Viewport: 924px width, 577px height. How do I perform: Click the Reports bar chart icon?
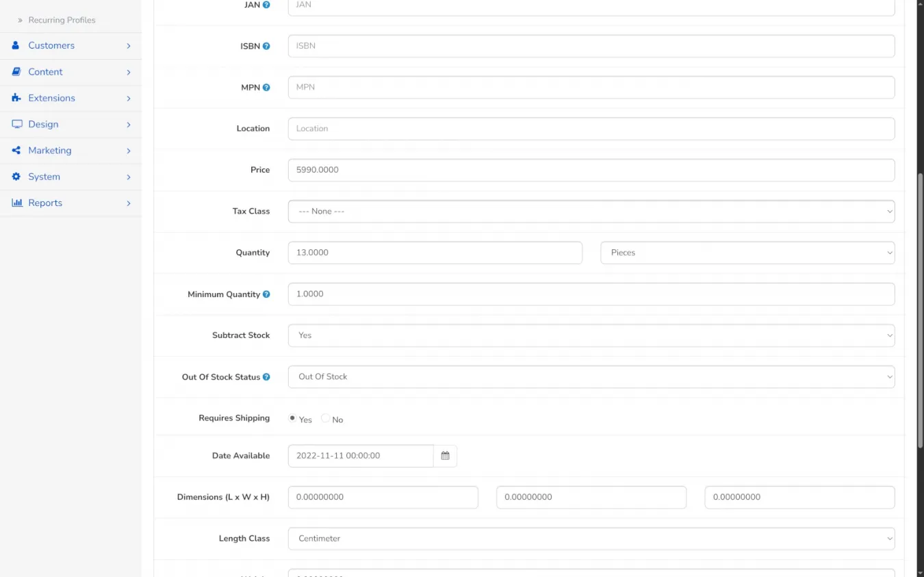[16, 203]
